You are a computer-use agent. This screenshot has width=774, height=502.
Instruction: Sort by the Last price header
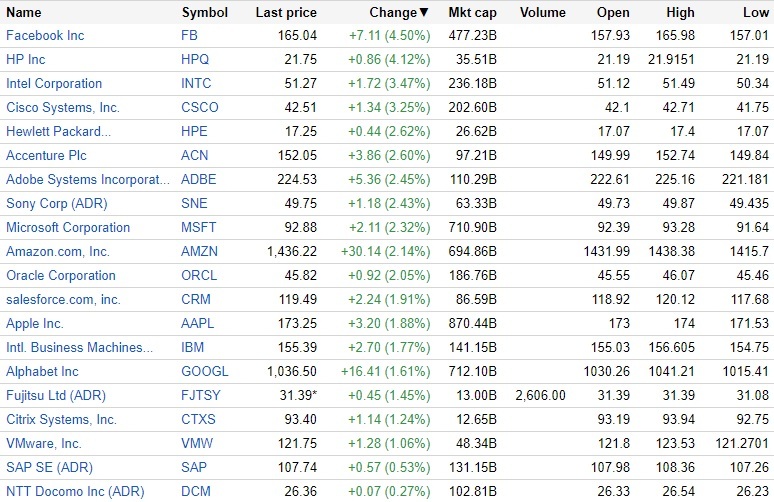pos(286,13)
